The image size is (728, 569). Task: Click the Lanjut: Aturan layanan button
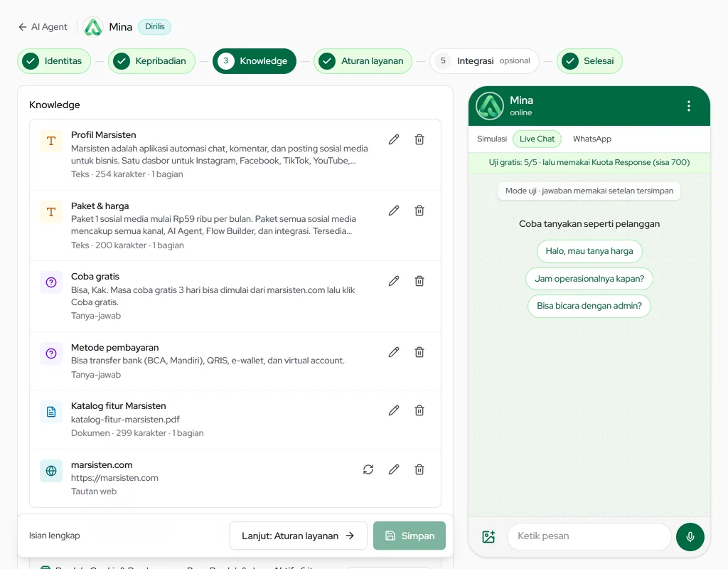298,536
